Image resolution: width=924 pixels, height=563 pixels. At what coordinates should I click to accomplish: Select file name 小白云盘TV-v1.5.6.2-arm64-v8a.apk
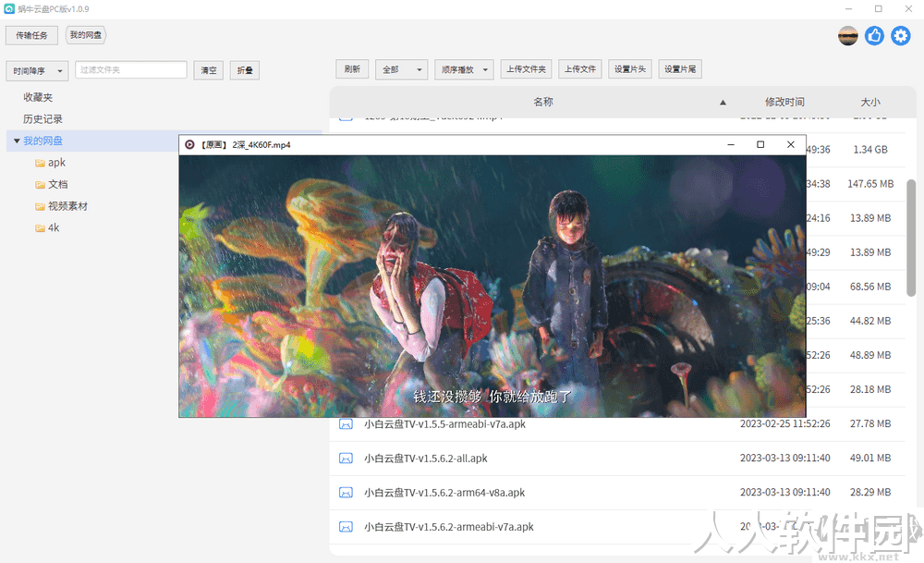pyautogui.click(x=444, y=492)
